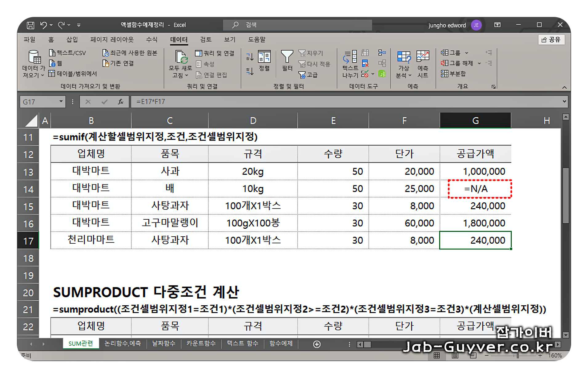Click the 부분합 subtotal icon

[445, 74]
